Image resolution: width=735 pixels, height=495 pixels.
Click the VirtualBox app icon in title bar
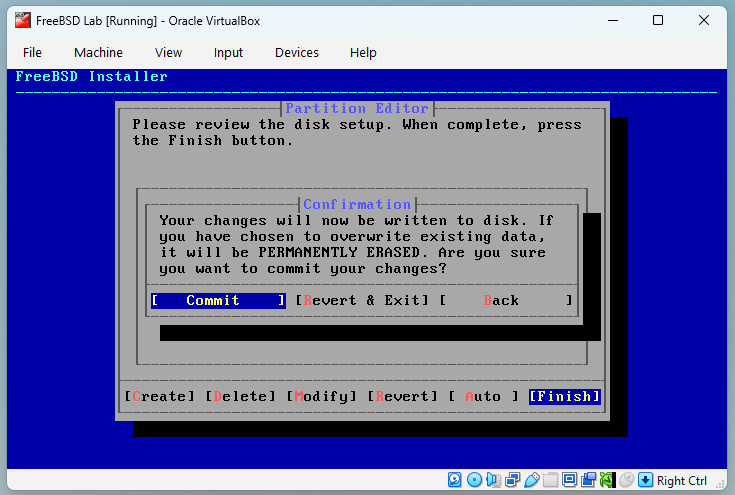point(22,21)
